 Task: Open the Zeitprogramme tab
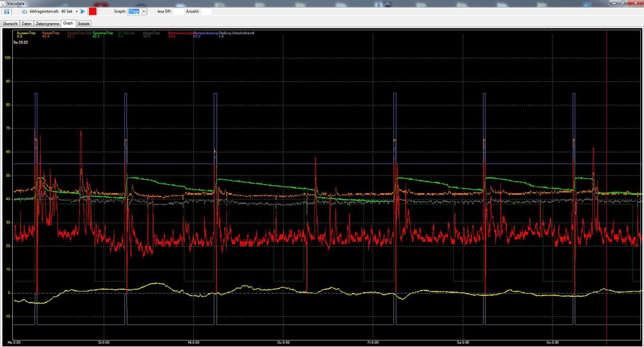coord(47,24)
